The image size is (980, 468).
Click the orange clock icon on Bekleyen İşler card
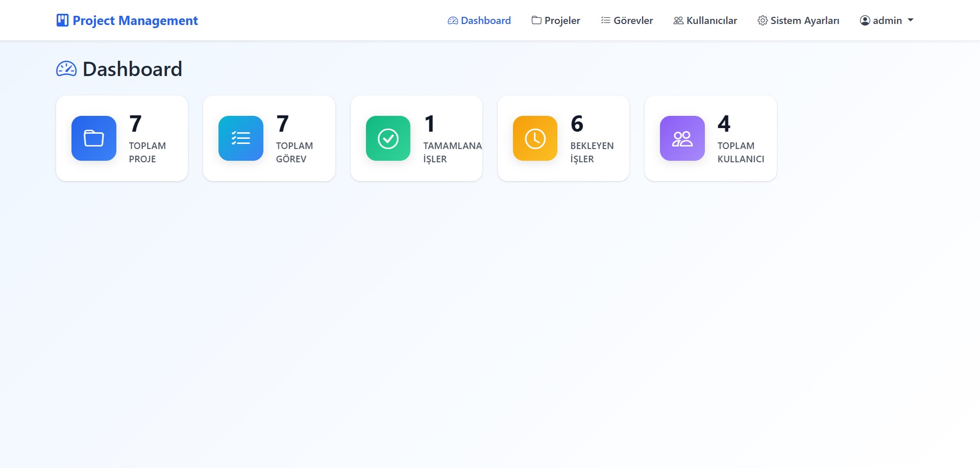535,138
